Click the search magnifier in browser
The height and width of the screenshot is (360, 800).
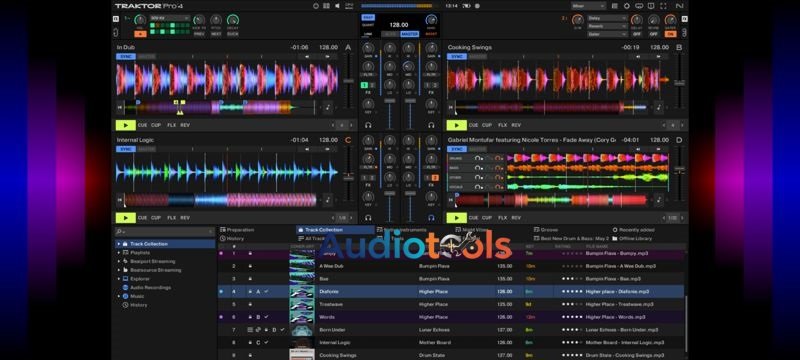[x=119, y=232]
